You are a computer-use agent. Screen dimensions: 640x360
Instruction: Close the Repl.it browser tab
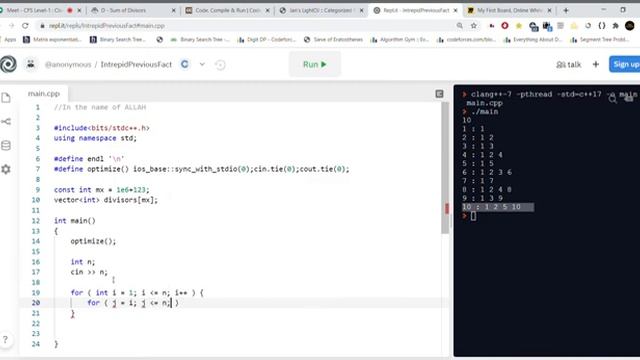[x=455, y=10]
